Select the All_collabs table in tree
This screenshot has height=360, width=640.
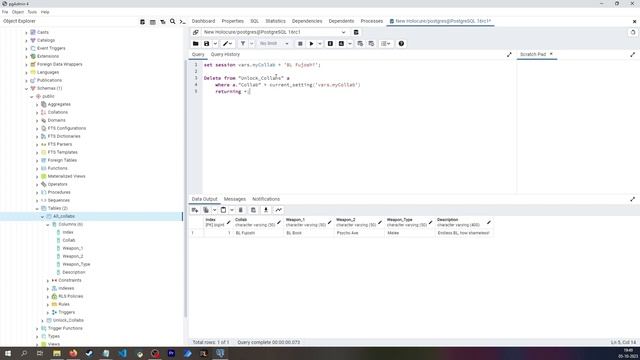64,216
